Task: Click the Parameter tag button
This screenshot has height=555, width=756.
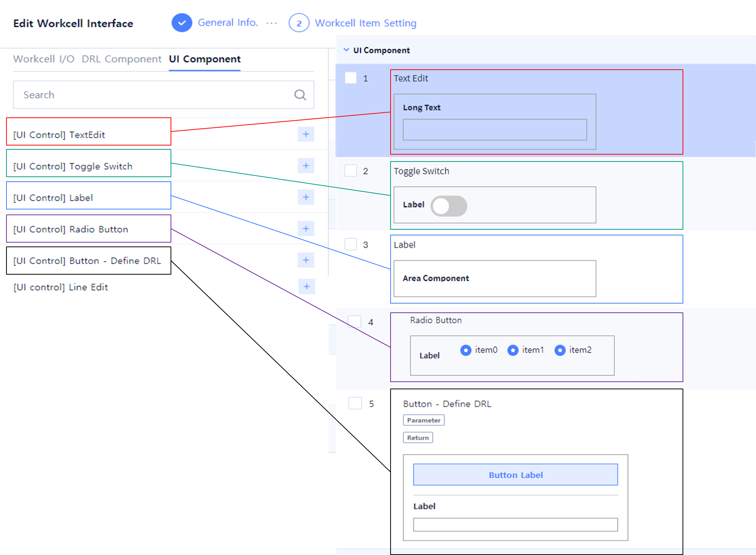Action: click(x=423, y=420)
